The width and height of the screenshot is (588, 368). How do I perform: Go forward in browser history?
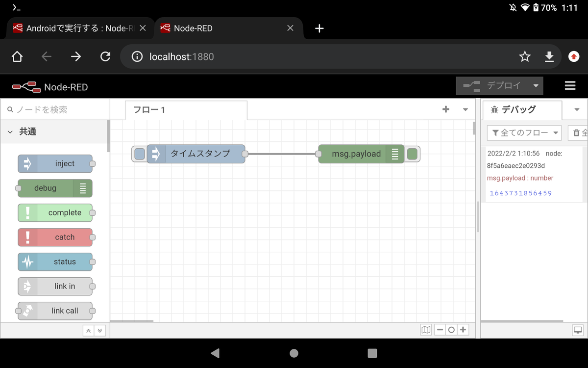point(76,57)
